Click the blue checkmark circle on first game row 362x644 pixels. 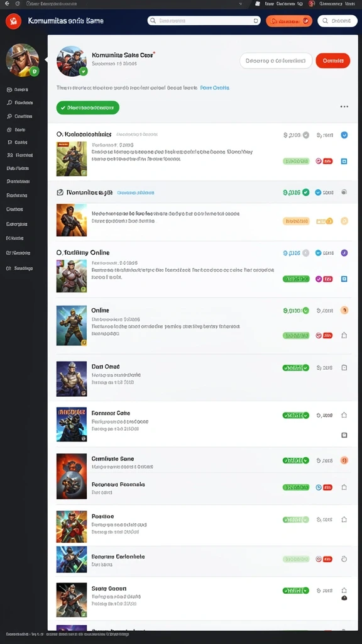pos(344,135)
